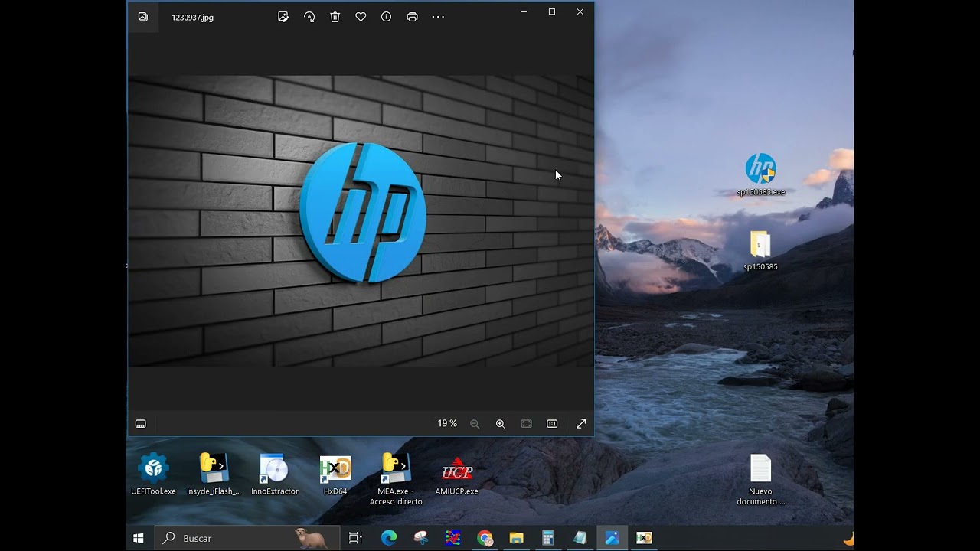Open the HxD taskbar icon at right
Image resolution: width=980 pixels, height=551 pixels.
tap(644, 538)
